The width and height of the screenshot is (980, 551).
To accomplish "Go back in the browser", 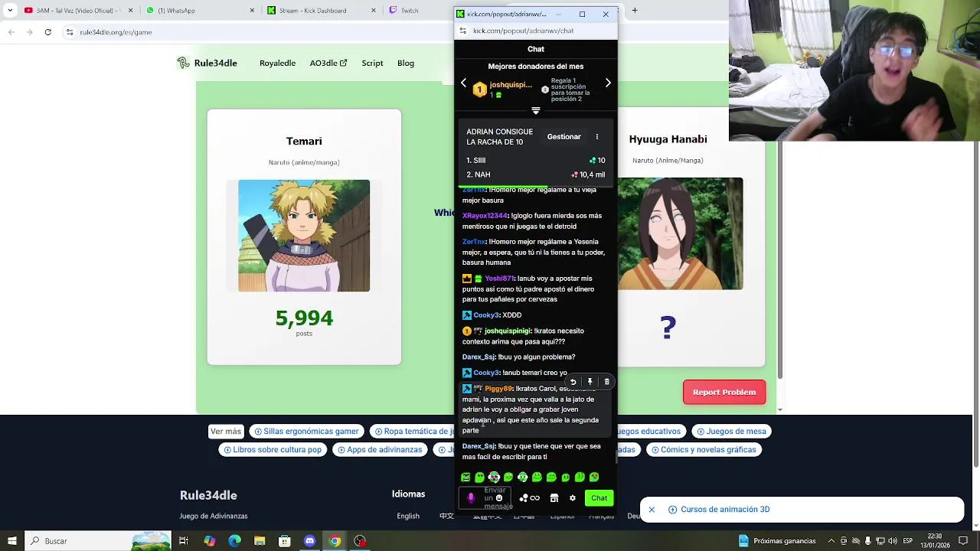I will point(11,32).
